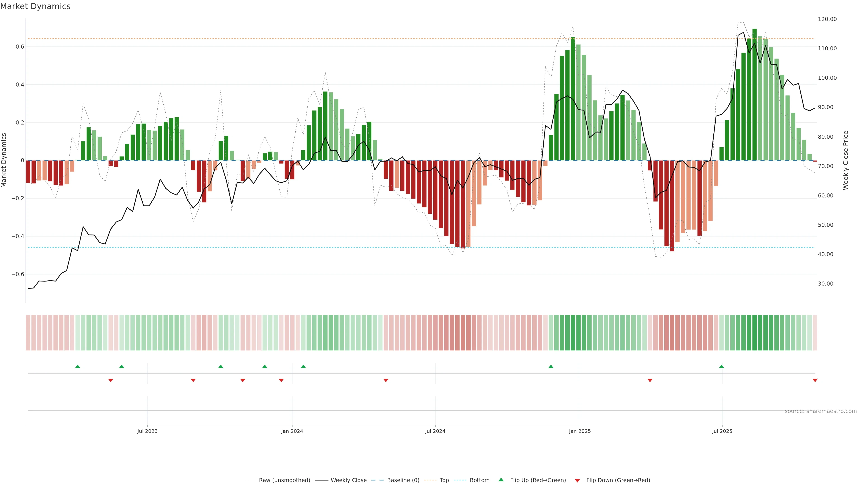
Task: Click the last heat strip cell on the right
Action: 815,333
